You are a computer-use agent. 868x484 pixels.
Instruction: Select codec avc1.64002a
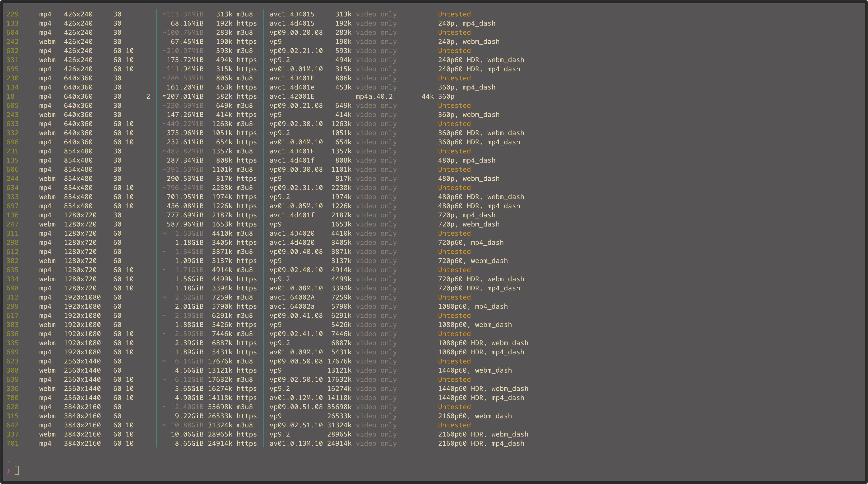tap(292, 307)
